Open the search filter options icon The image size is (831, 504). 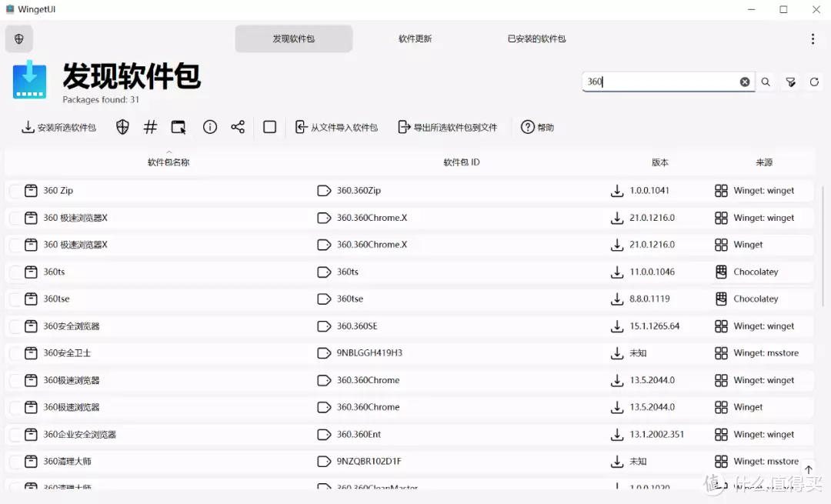(790, 82)
